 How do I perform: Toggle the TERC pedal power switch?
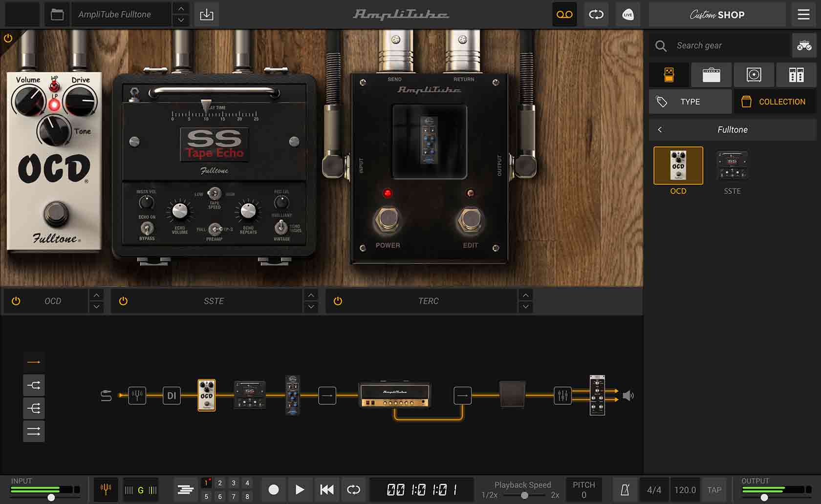[x=338, y=301]
